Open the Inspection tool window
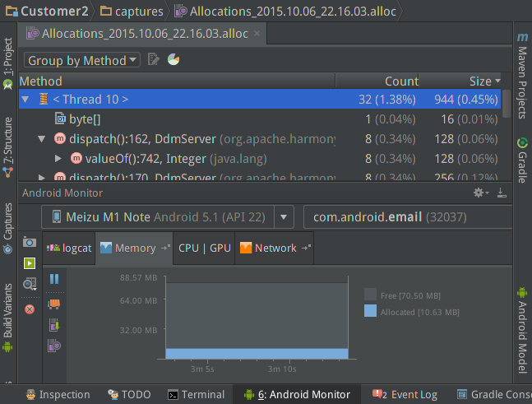532x404 pixels. pos(58,394)
